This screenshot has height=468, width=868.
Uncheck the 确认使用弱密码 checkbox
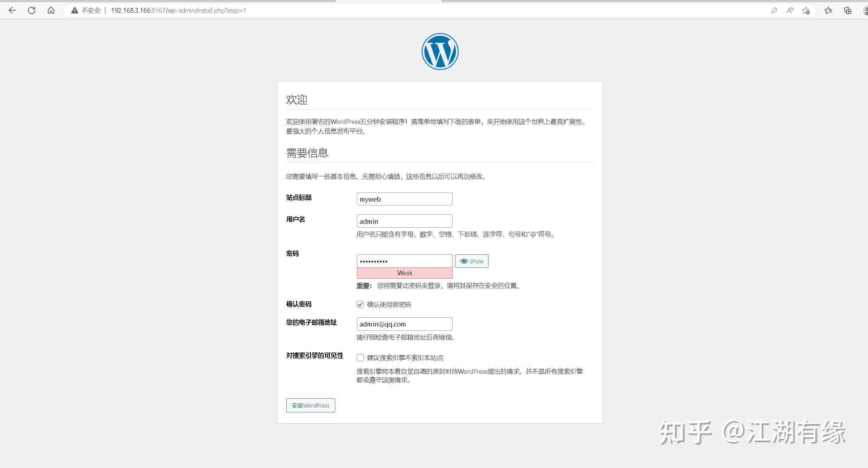click(x=360, y=304)
